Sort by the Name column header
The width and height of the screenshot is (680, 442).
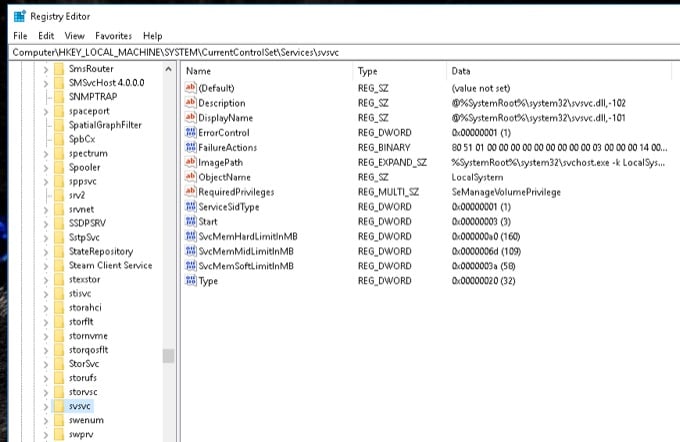click(x=267, y=71)
